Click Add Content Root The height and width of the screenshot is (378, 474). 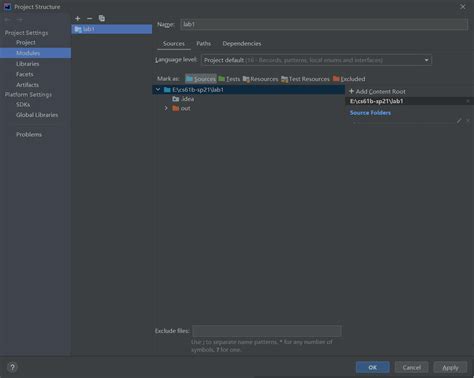click(377, 91)
